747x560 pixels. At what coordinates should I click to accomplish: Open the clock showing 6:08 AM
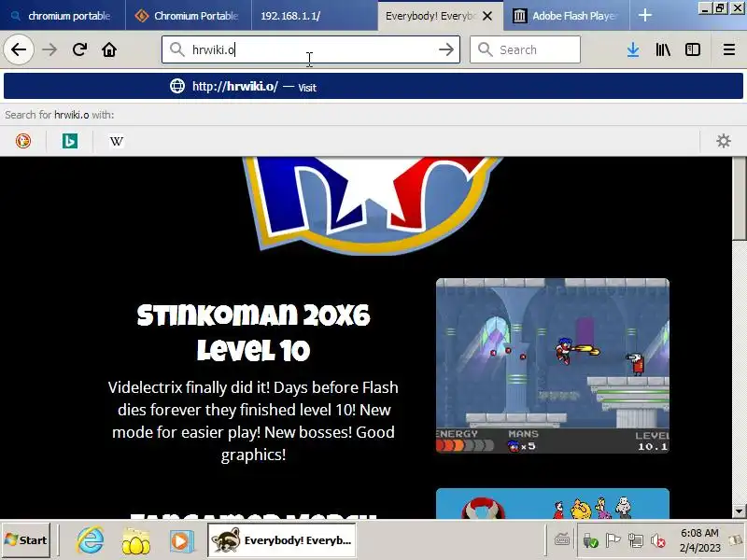click(x=699, y=540)
